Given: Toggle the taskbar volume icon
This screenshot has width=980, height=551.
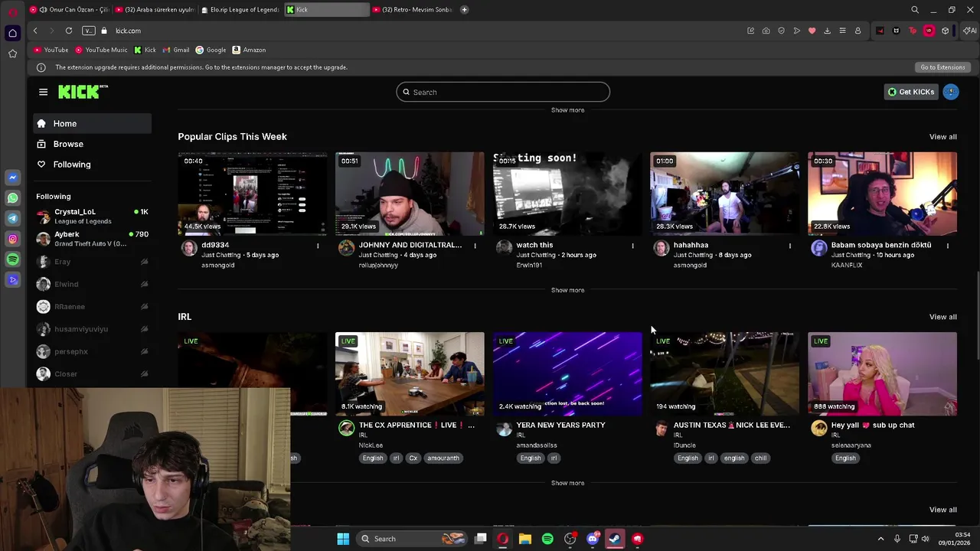Looking at the screenshot, I should (925, 539).
